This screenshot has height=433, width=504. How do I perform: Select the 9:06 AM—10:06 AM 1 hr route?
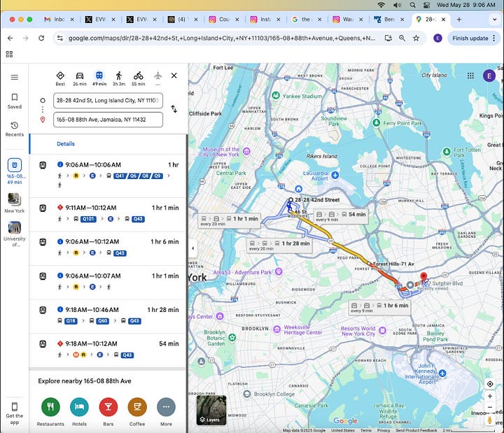click(108, 175)
